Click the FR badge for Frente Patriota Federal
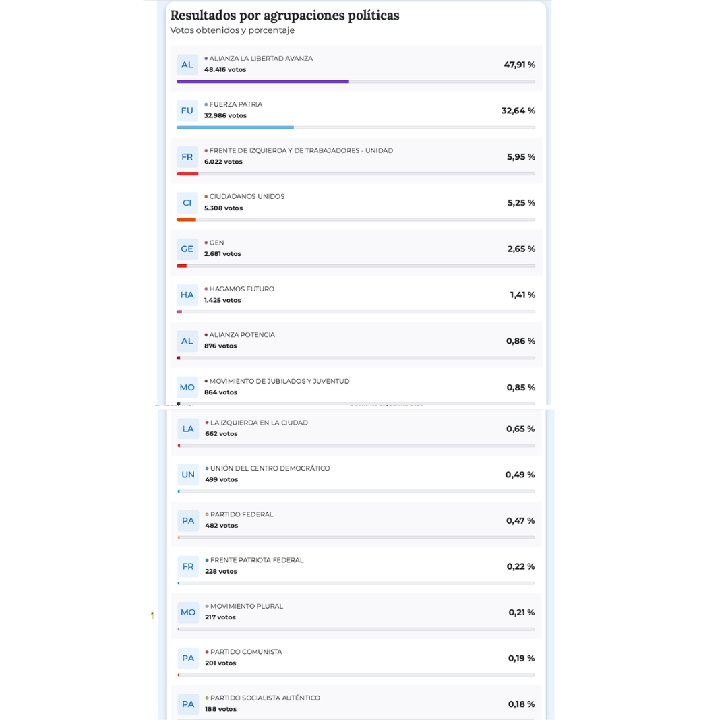The height and width of the screenshot is (728, 728). point(188,566)
